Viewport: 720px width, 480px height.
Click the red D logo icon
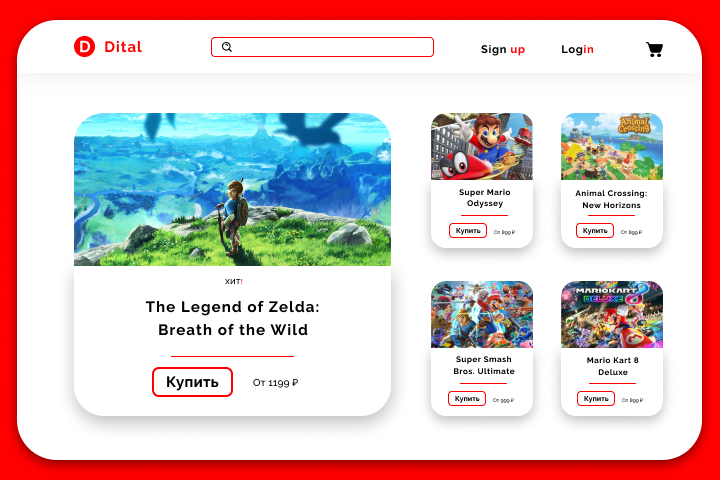pyautogui.click(x=84, y=47)
